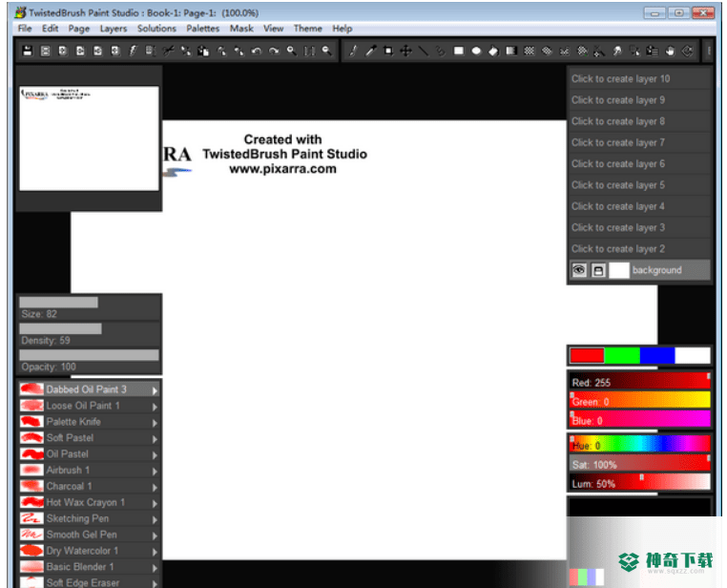Select the Move tool with four arrows

405,51
